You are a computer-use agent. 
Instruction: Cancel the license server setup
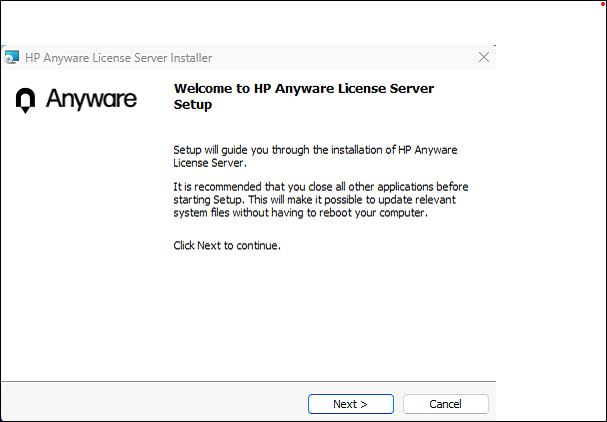tap(446, 404)
